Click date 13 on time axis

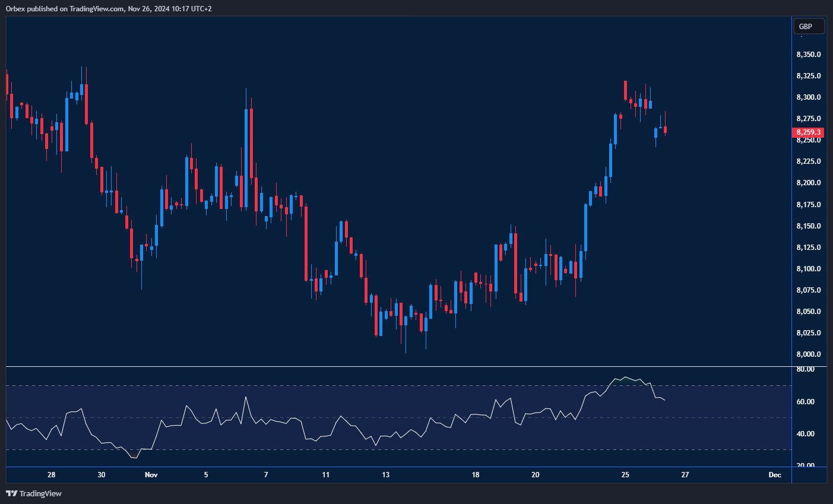(x=386, y=475)
